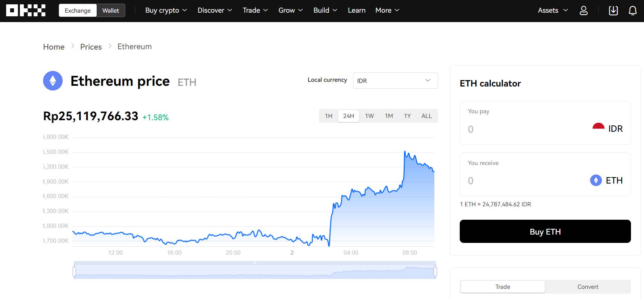Viewport: 644px width, 299px height.
Task: Click the 12:00 time axis label
Action: [x=115, y=253]
